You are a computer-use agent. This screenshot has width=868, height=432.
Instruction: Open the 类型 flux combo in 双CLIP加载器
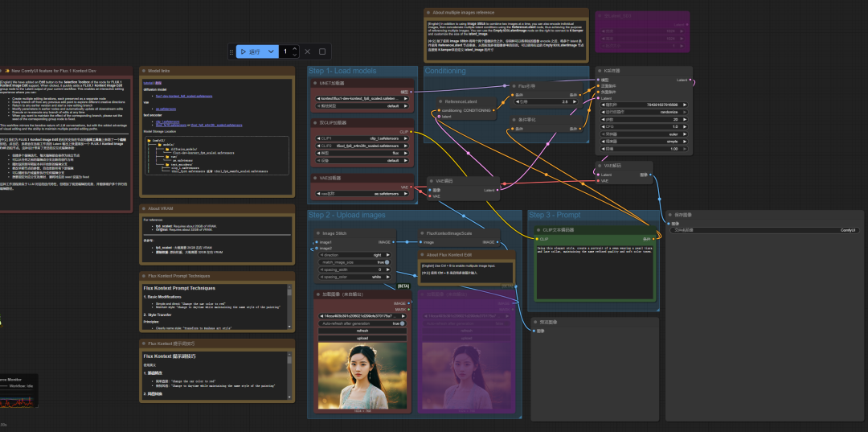click(363, 153)
